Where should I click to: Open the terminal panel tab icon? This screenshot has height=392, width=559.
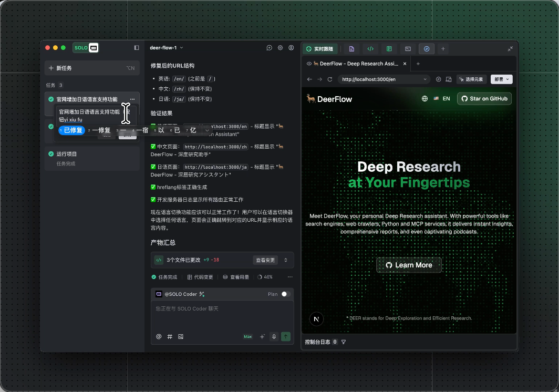pos(408,49)
